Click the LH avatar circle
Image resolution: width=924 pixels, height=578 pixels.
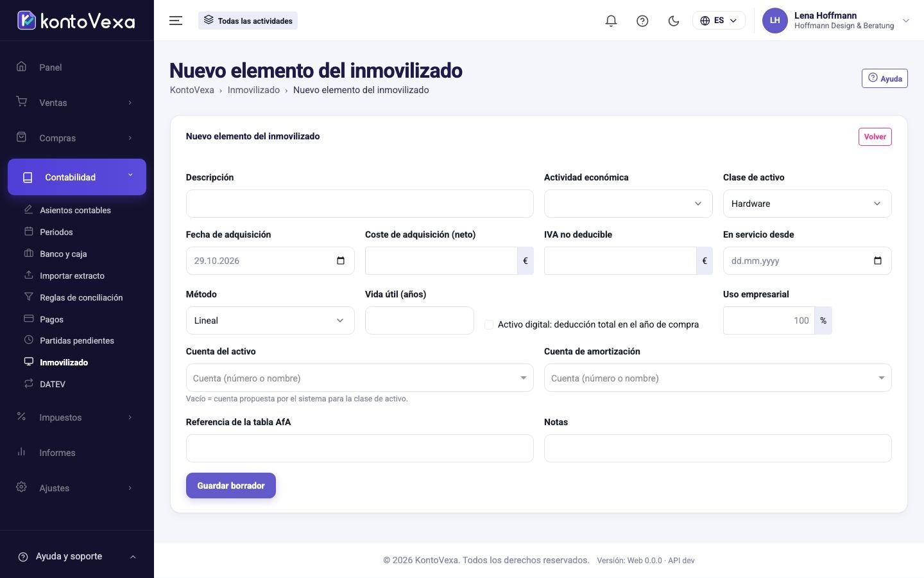[x=774, y=21]
